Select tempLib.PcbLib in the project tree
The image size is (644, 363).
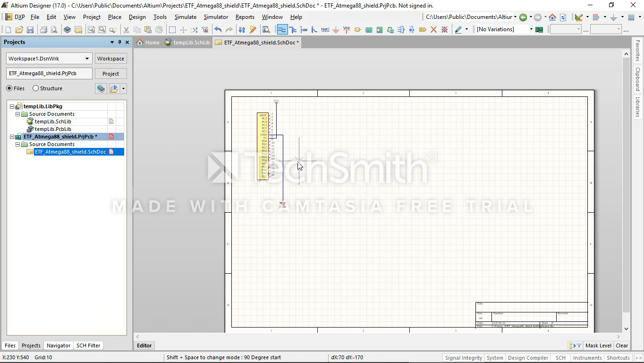click(x=52, y=129)
